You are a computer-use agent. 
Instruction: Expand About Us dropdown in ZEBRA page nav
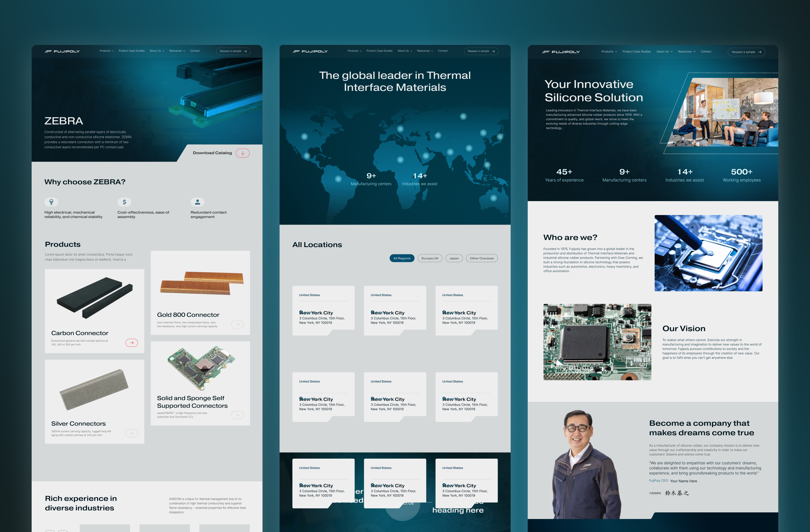pos(157,51)
